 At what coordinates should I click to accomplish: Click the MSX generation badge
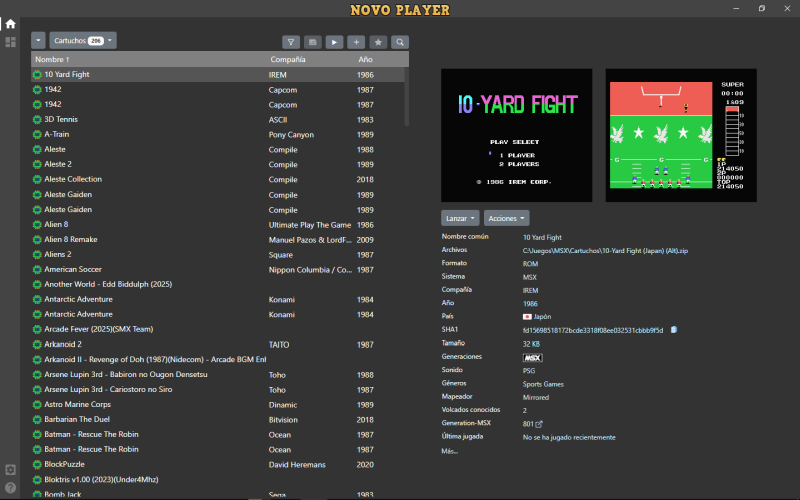click(532, 358)
